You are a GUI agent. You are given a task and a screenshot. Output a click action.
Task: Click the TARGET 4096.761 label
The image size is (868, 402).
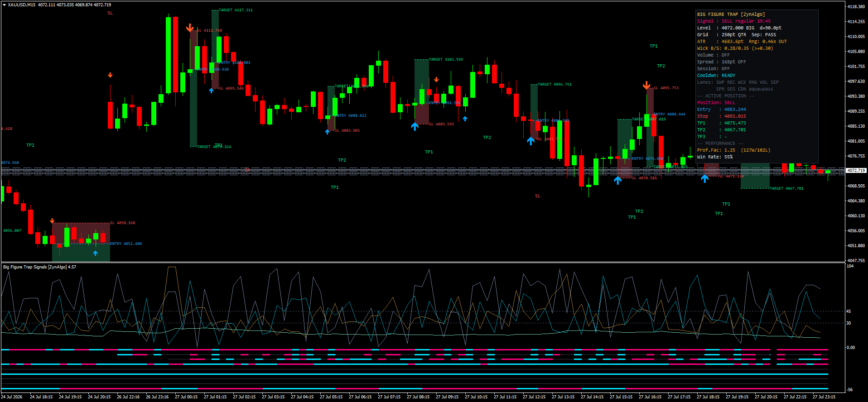click(x=555, y=84)
